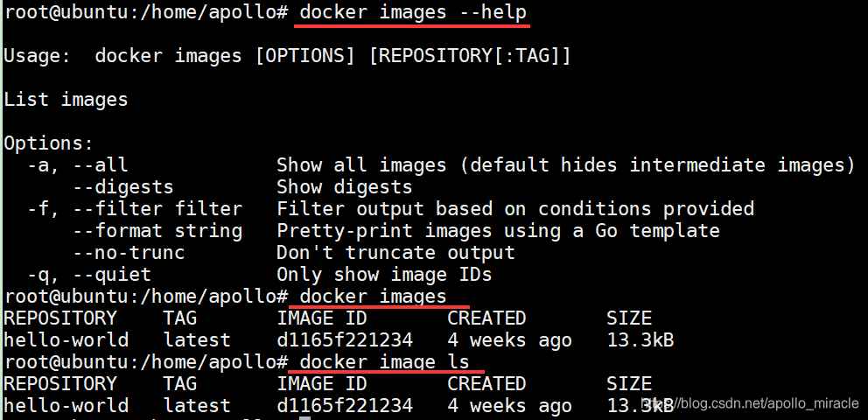Click the "Don't truncate output" description
This screenshot has width=868, height=420.
coord(395,253)
